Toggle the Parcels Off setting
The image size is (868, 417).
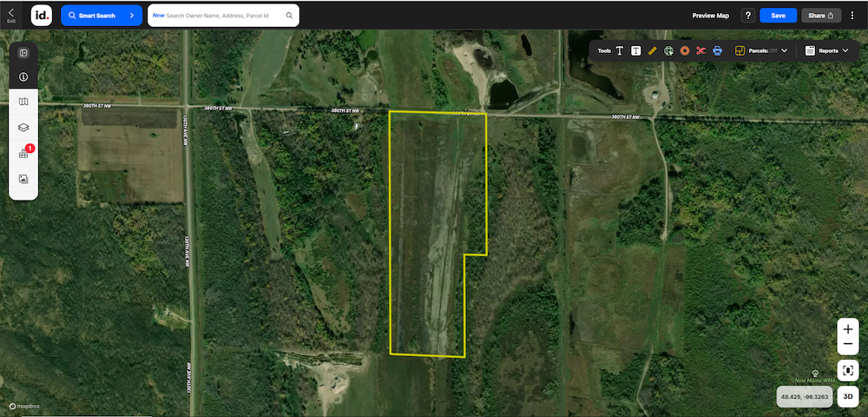(x=761, y=50)
